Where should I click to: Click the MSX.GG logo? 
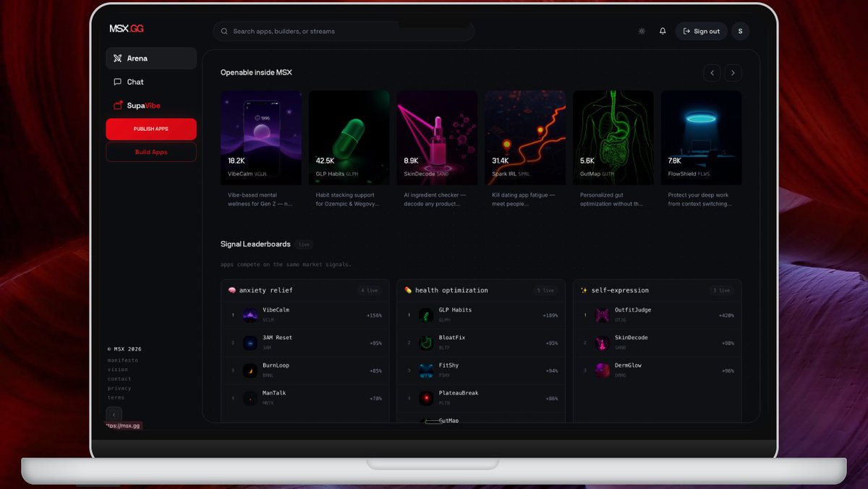click(127, 29)
